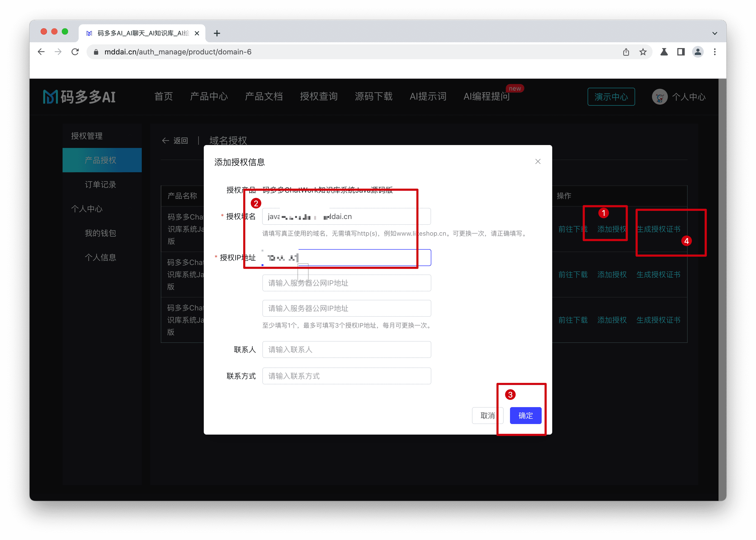Image resolution: width=756 pixels, height=540 pixels.
Task: Reload the page with refresh icon
Action: [x=75, y=52]
